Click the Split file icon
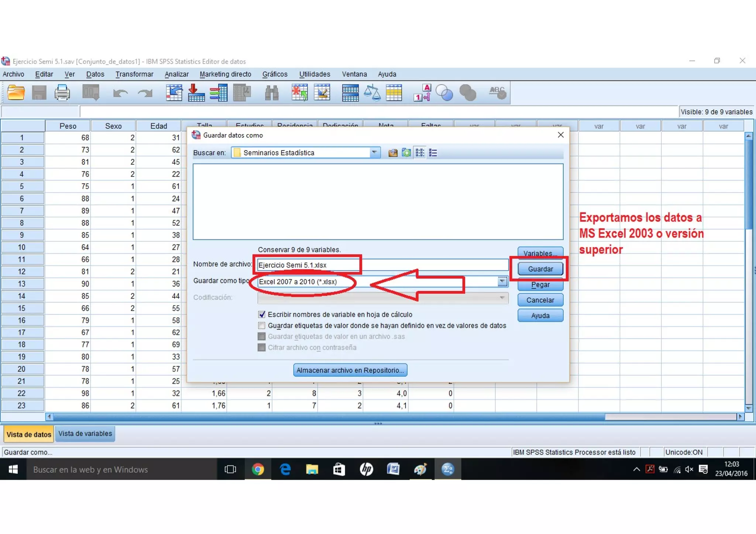This screenshot has width=756, height=534. click(x=350, y=93)
